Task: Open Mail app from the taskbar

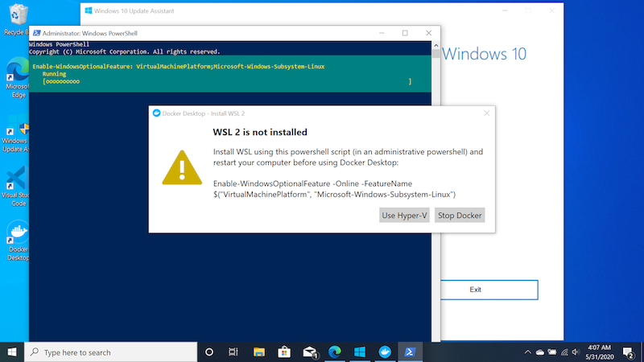Action: pos(310,352)
